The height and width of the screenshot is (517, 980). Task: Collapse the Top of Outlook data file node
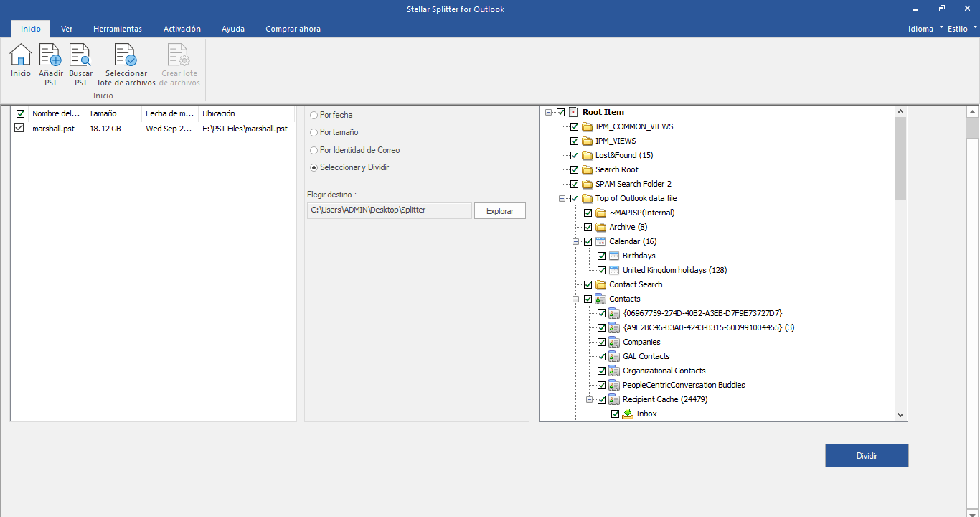(562, 198)
